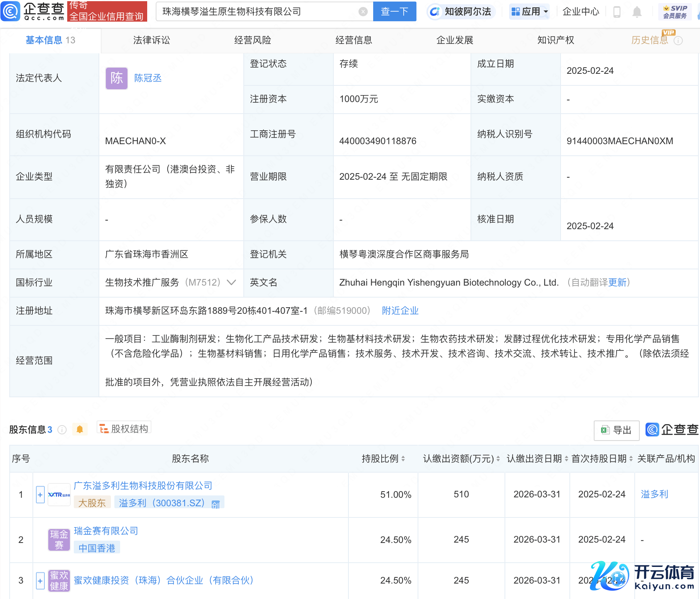Open the notifications bell in header
This screenshot has width=700, height=599.
pyautogui.click(x=637, y=12)
